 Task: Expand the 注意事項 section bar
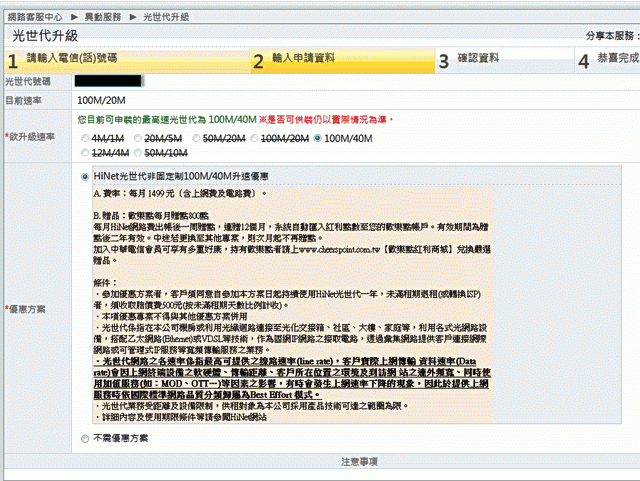click(x=322, y=461)
